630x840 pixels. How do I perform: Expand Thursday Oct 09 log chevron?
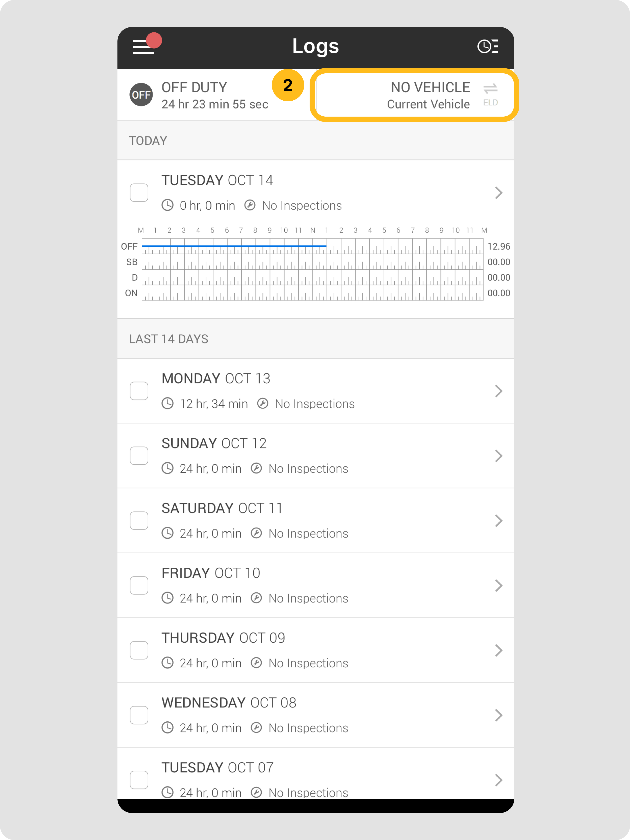tap(499, 650)
